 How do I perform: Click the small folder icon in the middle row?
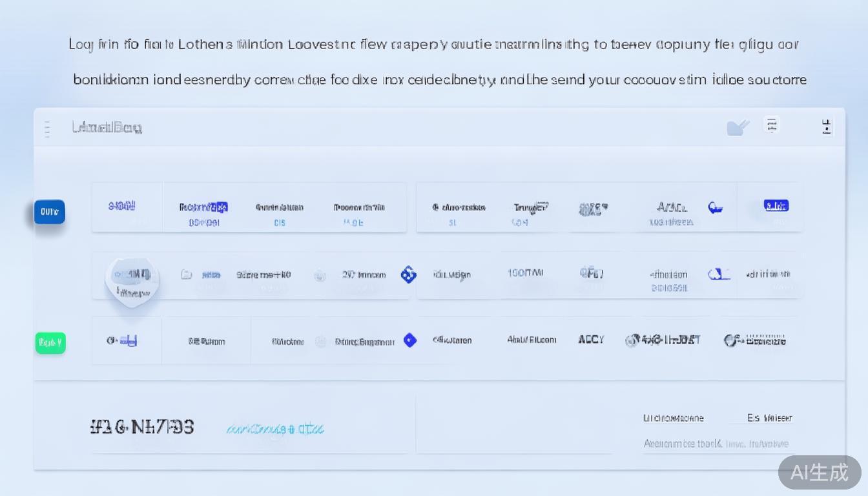tap(186, 274)
